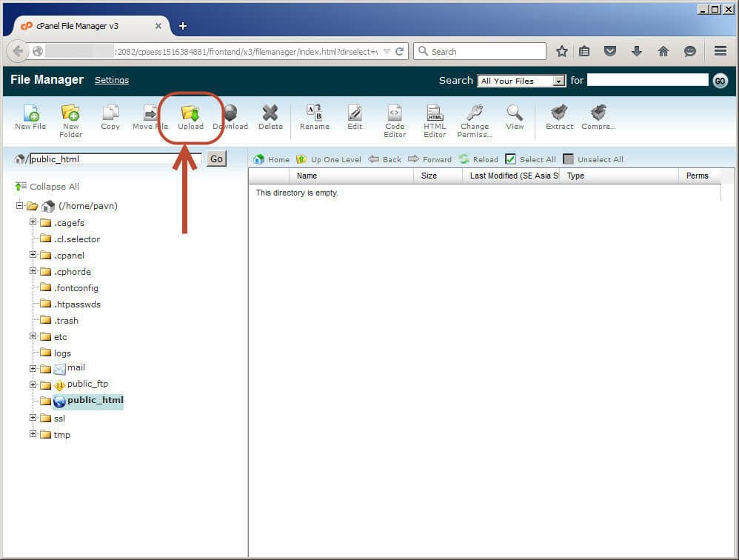This screenshot has height=560, width=739.
Task: Click the Unselect All checkbox
Action: click(x=569, y=159)
